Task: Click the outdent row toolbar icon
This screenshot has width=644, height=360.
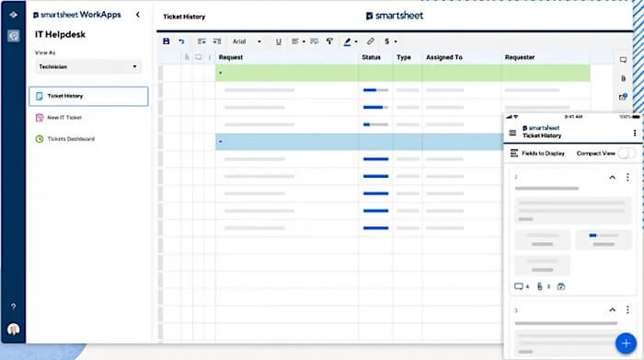Action: pyautogui.click(x=201, y=41)
